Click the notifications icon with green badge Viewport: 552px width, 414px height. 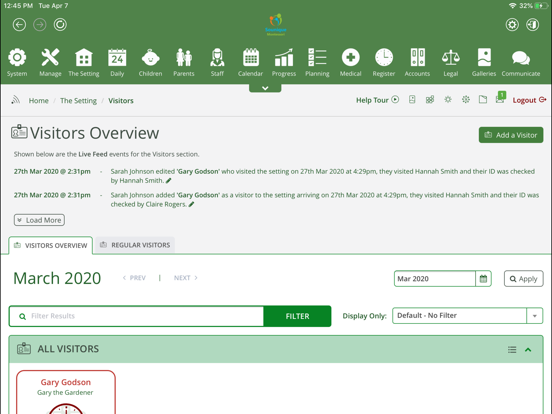501,98
